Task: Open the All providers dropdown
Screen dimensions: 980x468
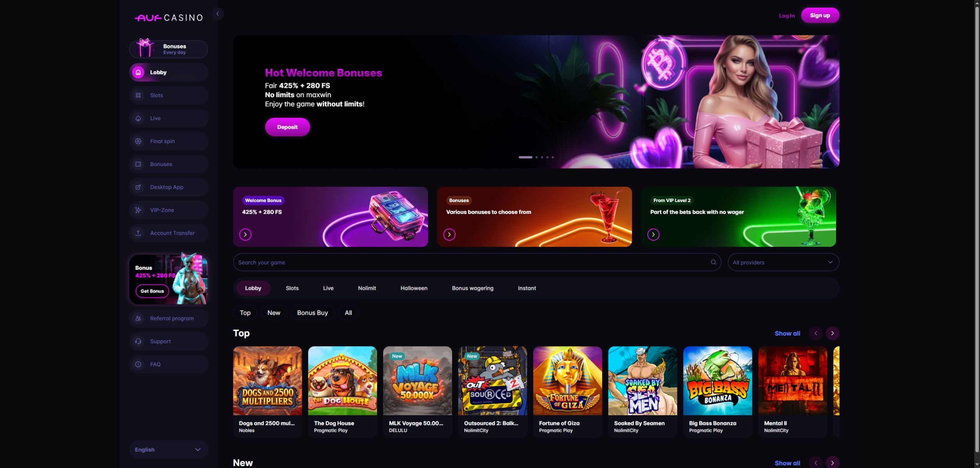Action: pyautogui.click(x=783, y=262)
